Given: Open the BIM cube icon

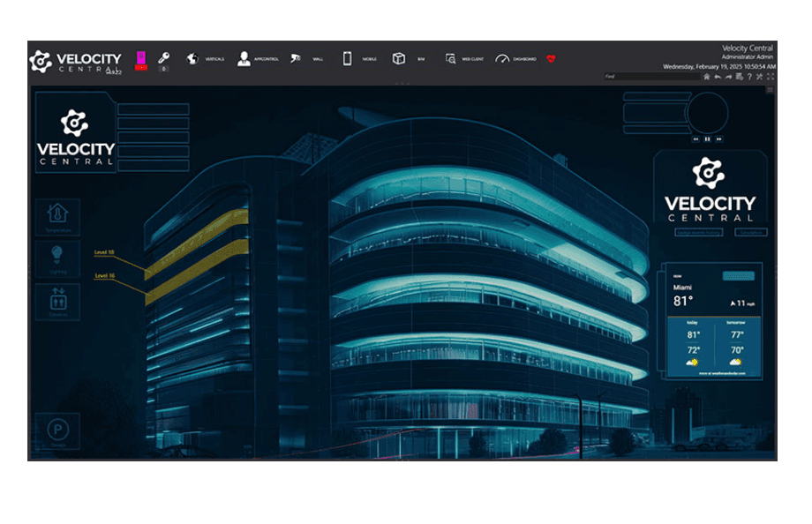Looking at the screenshot, I should tap(398, 58).
